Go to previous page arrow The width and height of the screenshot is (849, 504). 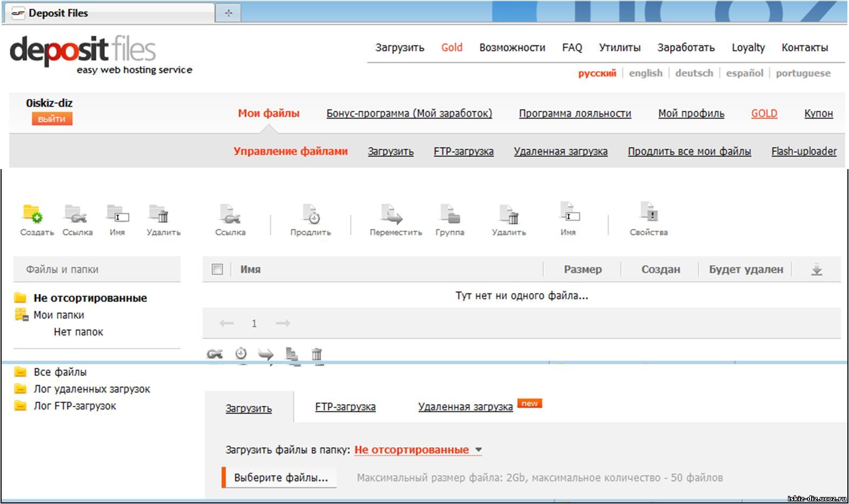pos(226,323)
